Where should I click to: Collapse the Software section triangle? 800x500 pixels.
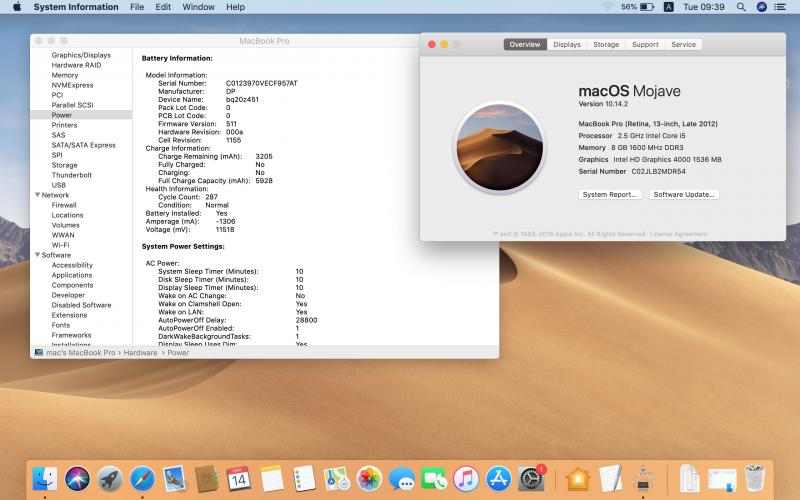coord(37,255)
